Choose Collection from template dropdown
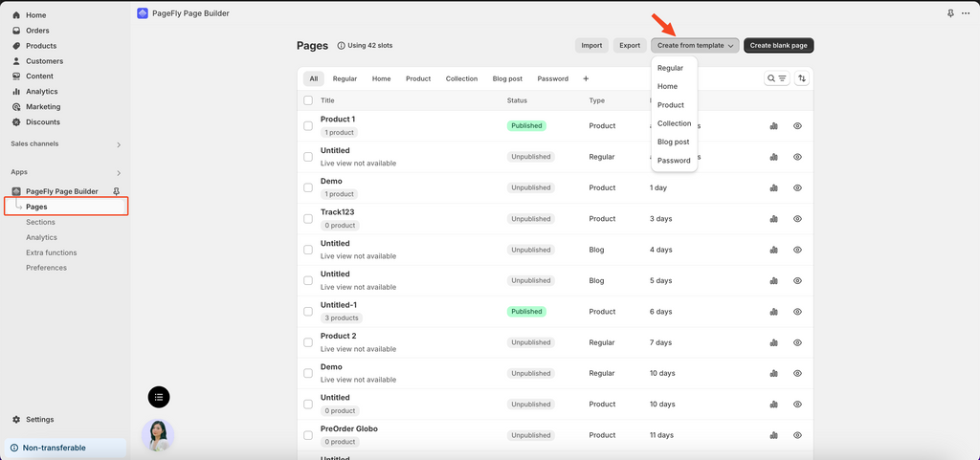This screenshot has height=460, width=980. [675, 123]
